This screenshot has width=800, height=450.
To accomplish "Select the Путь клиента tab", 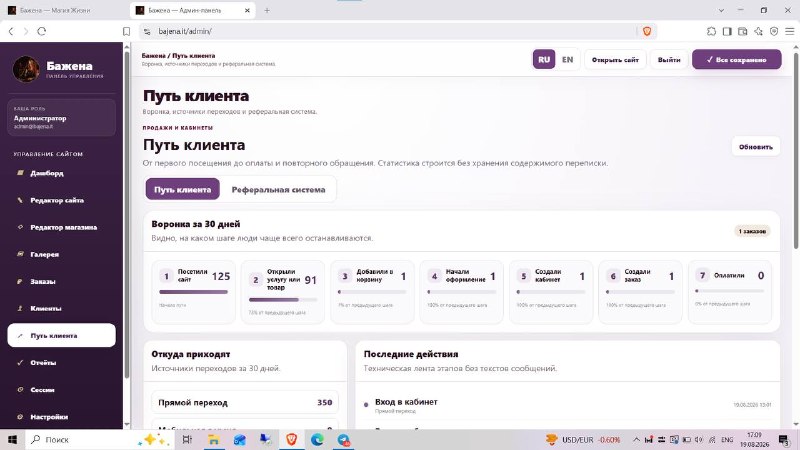I will (183, 189).
